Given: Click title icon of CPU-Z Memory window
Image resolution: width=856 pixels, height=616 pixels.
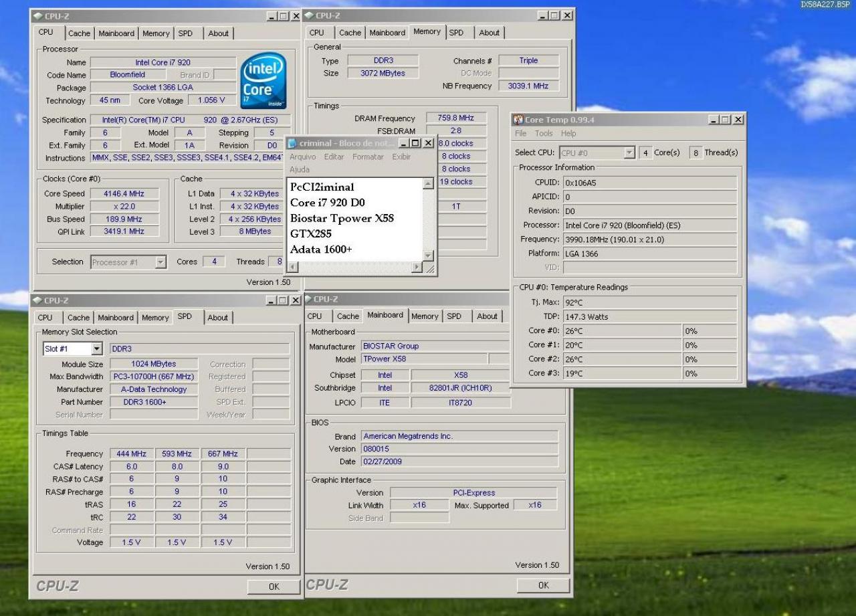Looking at the screenshot, I should 309,15.
